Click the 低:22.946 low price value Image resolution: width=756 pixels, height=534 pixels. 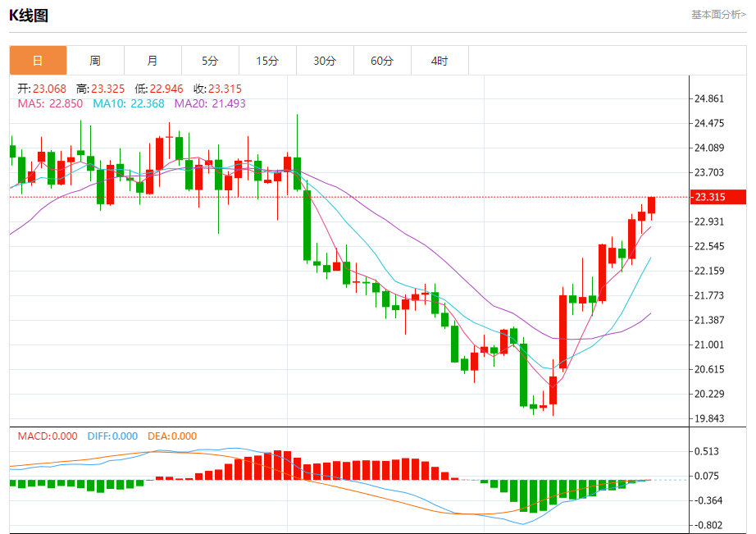159,89
